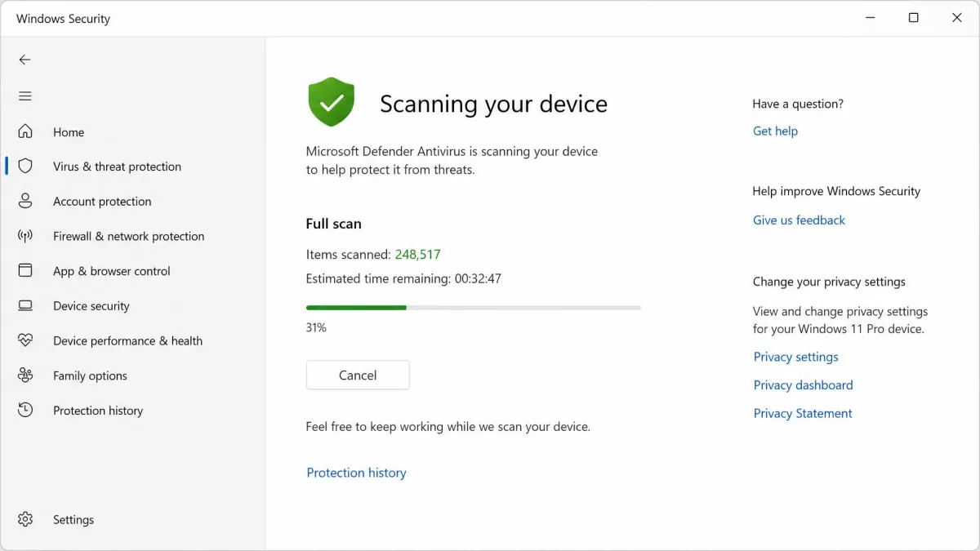Open Settings label in the sidebar

pos(73,520)
